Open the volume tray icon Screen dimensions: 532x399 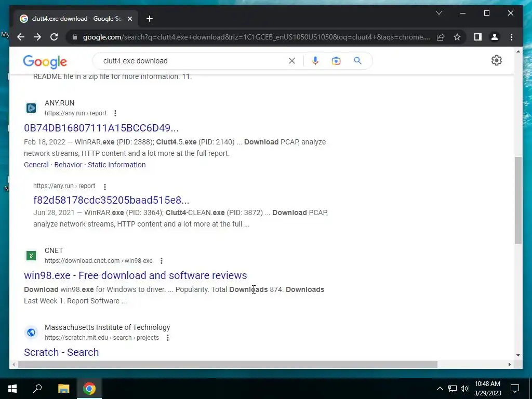point(464,389)
